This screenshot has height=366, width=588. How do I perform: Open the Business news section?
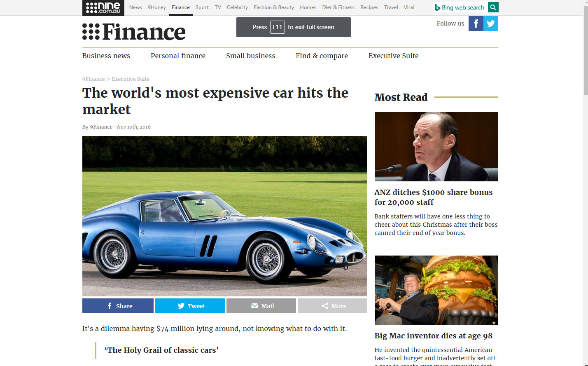pos(106,56)
